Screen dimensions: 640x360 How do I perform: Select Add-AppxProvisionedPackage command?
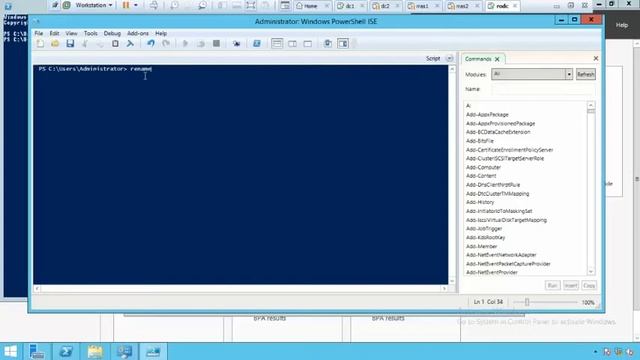tap(500, 124)
